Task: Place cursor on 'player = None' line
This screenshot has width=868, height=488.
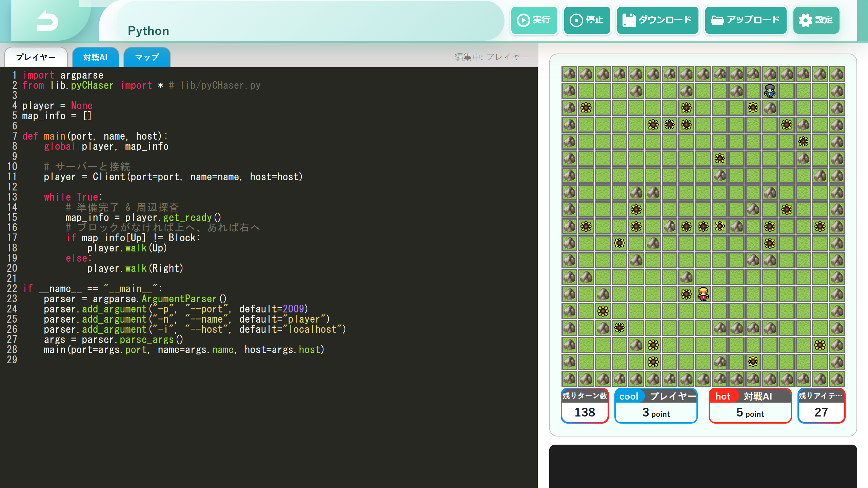Action: [x=57, y=105]
